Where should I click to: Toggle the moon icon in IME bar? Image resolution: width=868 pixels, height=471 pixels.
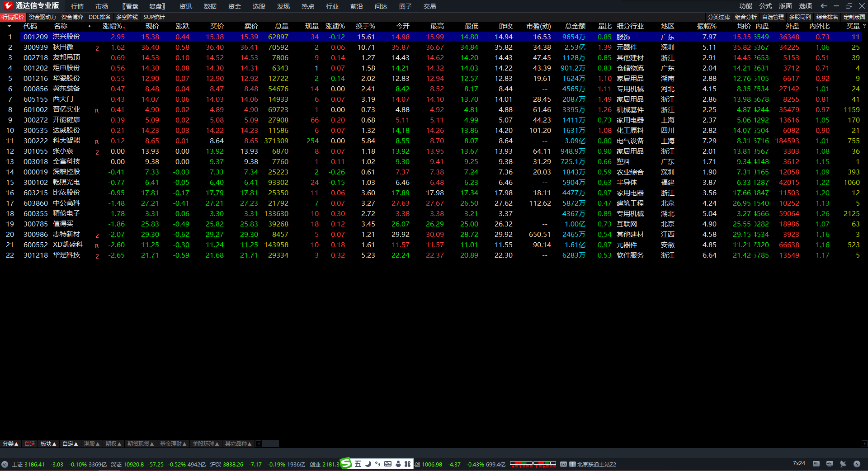(368, 464)
